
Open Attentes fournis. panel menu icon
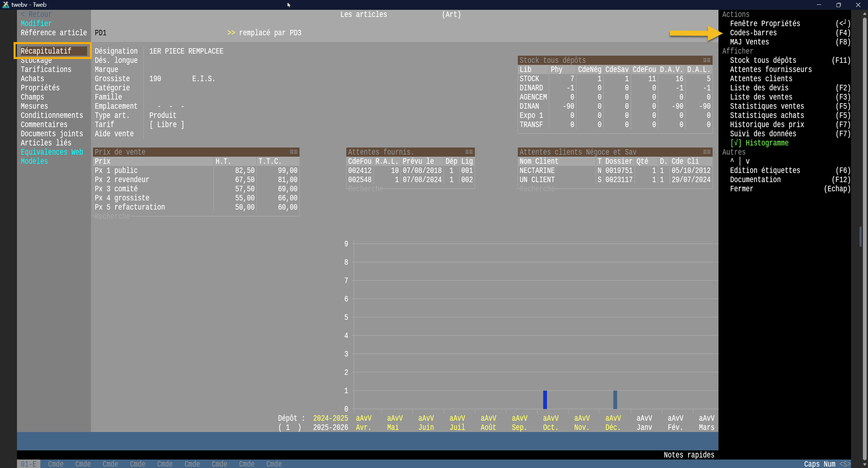click(x=469, y=152)
